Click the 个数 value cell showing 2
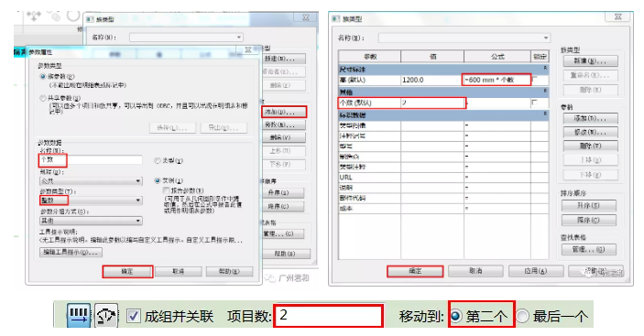The image size is (644, 336). [432, 103]
